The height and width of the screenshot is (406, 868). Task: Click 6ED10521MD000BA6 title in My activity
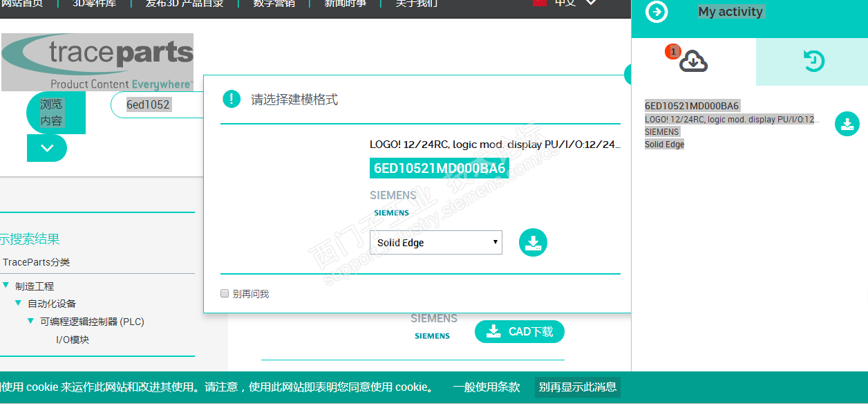(x=692, y=106)
